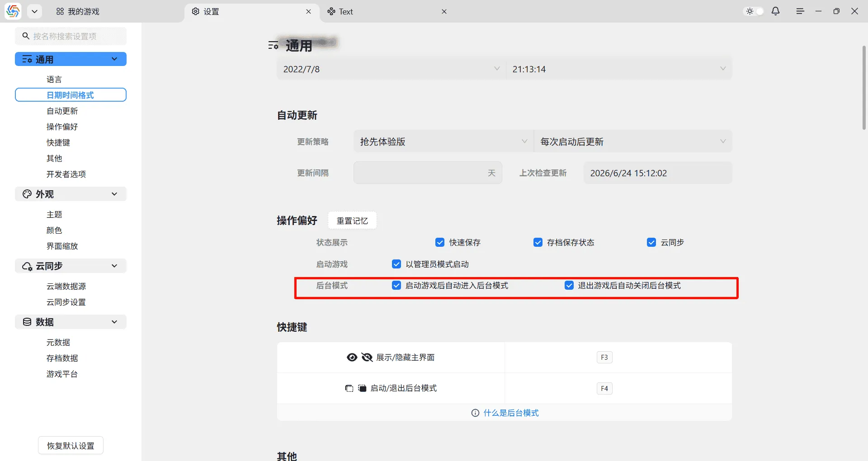This screenshot has height=461, width=868.
Task: Click the app logo icon in title bar
Action: [x=13, y=11]
